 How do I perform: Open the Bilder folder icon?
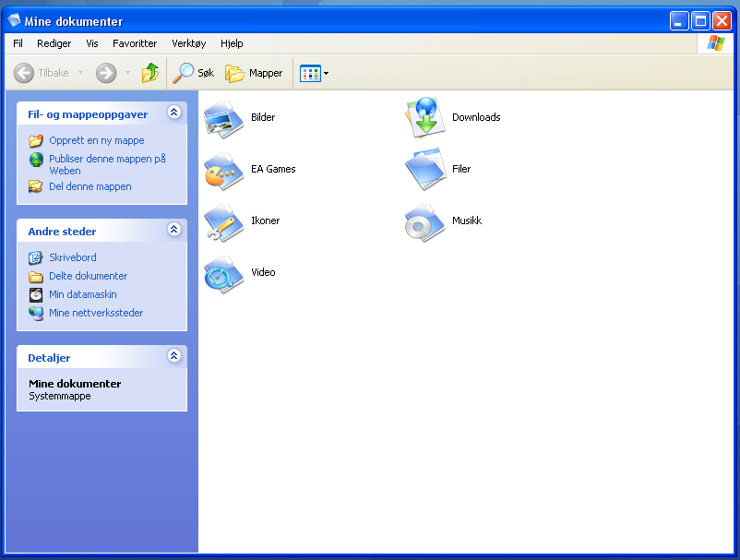pos(222,118)
